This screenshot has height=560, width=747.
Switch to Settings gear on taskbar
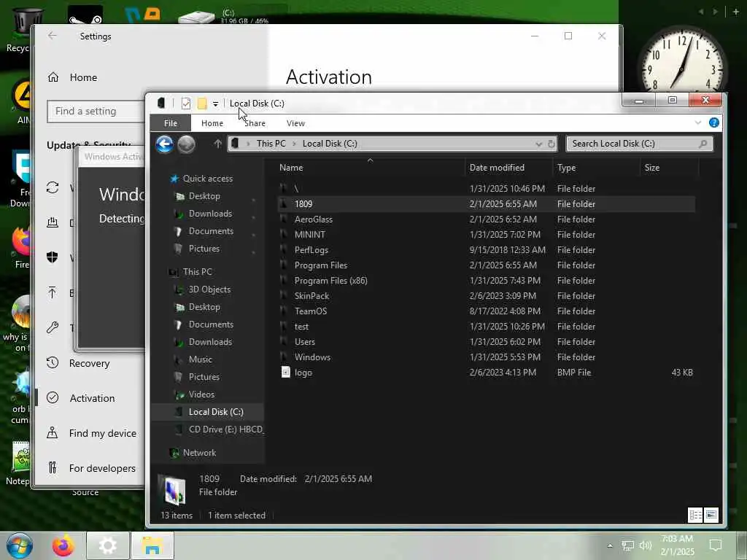(108, 545)
